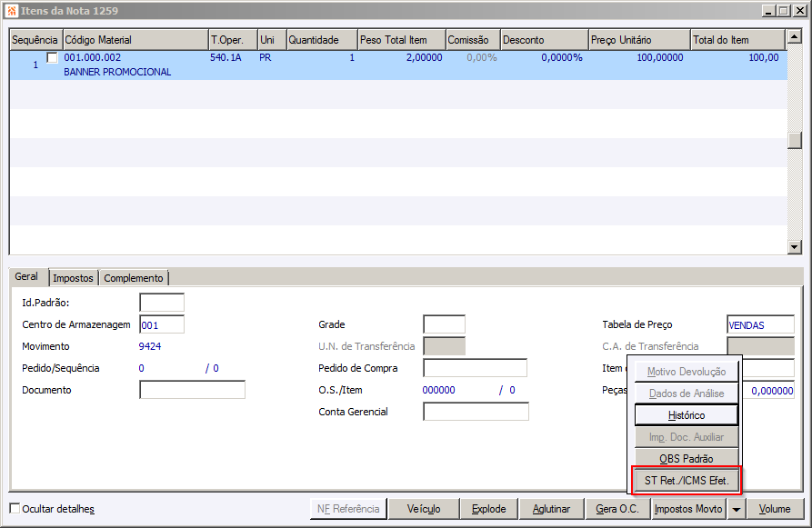The image size is (812, 528).
Task: Click the Código Material column header
Action: point(135,40)
